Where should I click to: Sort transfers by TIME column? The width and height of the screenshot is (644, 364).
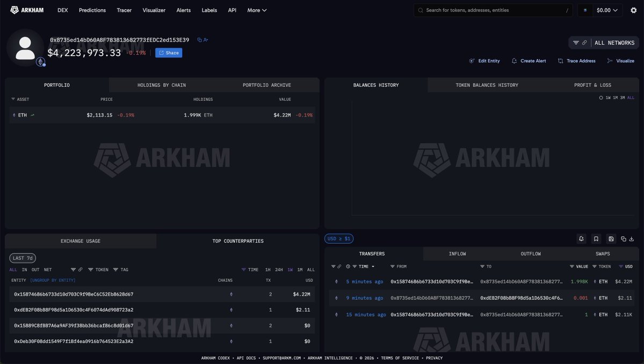[x=364, y=266]
